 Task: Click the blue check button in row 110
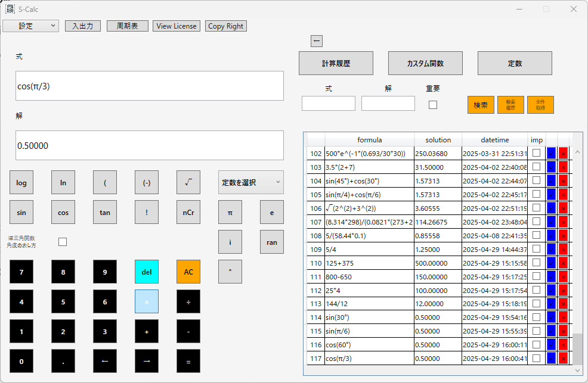[551, 263]
